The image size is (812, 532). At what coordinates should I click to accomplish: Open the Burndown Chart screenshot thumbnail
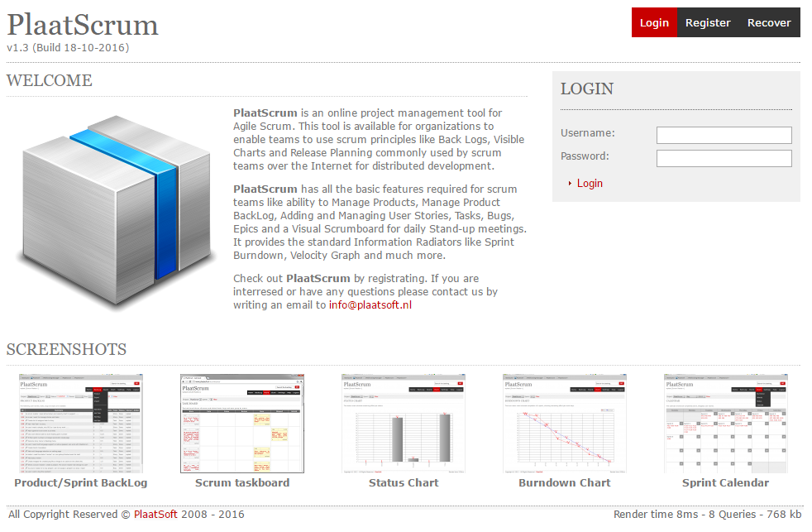click(x=565, y=424)
